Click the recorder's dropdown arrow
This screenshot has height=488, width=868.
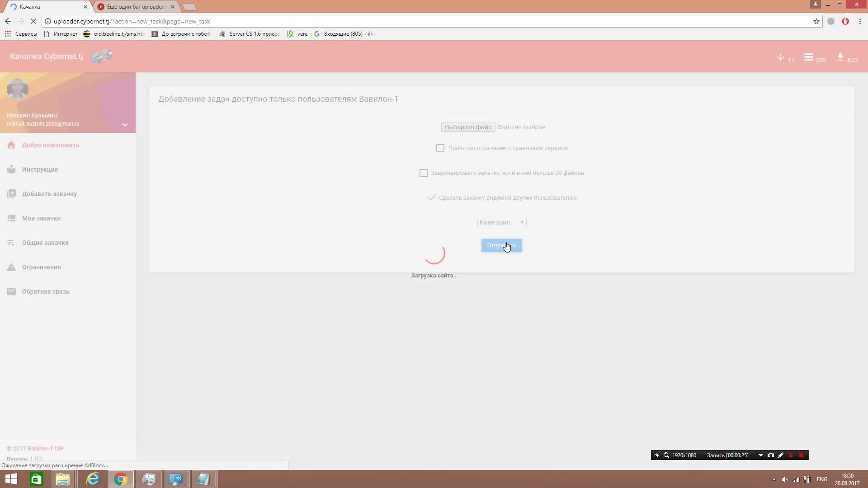(760, 455)
